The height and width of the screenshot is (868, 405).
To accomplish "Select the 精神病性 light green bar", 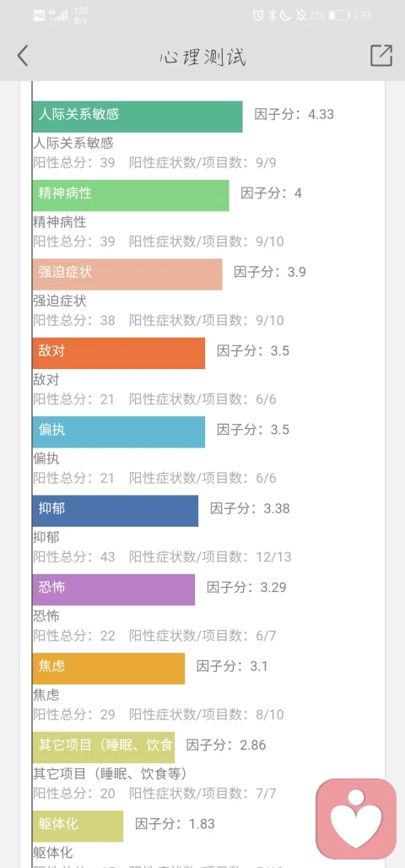I will coord(131,195).
